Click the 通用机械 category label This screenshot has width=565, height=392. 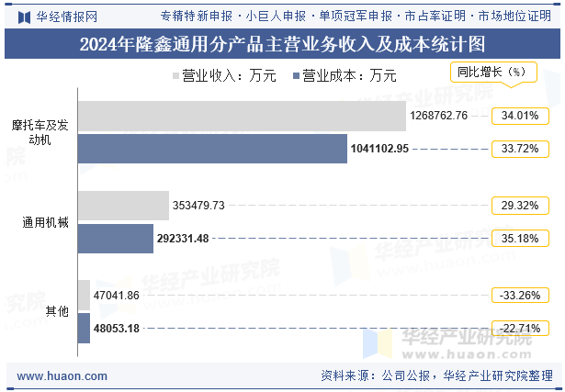(x=45, y=222)
